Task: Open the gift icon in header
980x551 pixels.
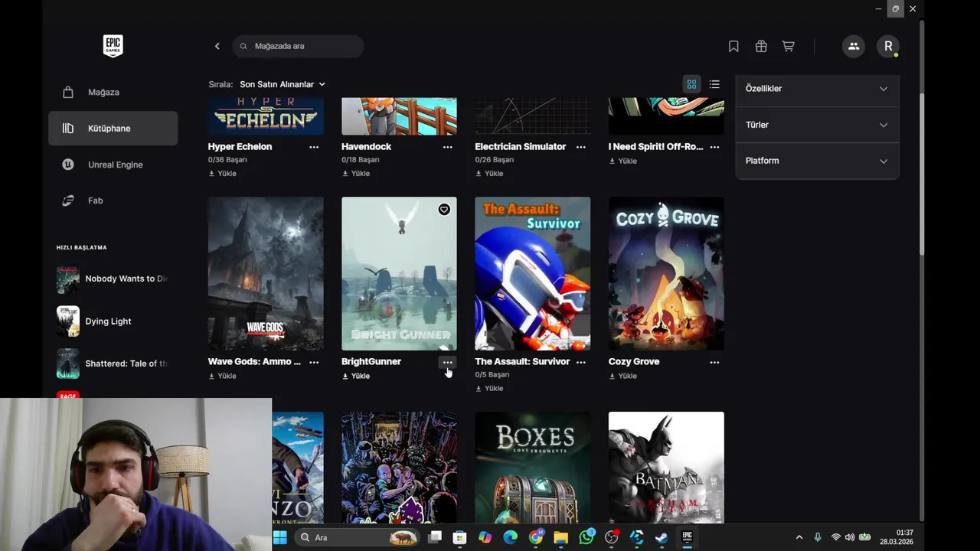Action: coord(761,47)
